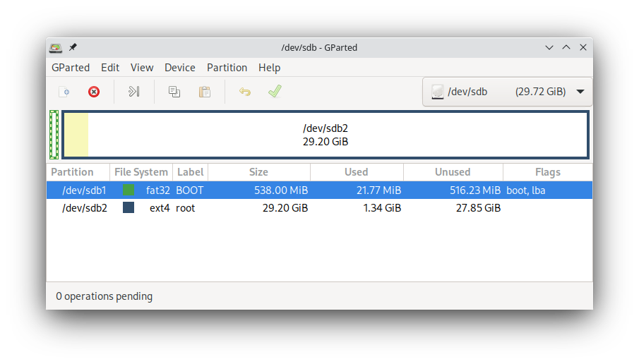Click the Undo last operation icon
This screenshot has width=639, height=364.
point(245,92)
